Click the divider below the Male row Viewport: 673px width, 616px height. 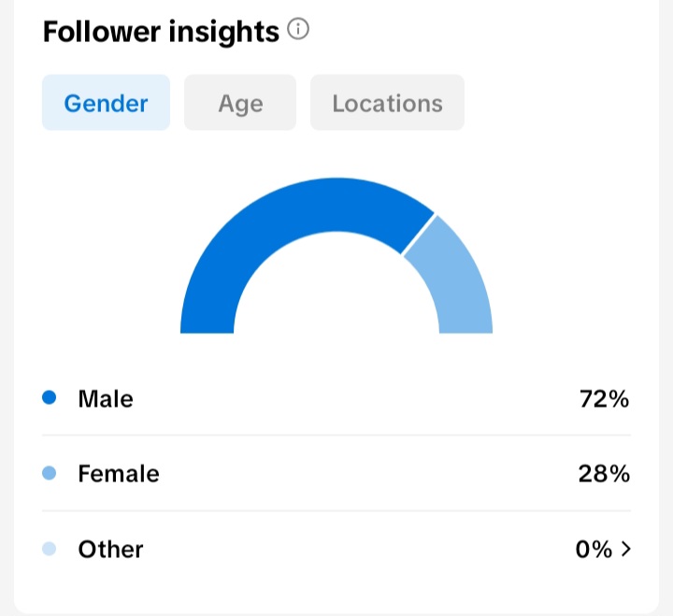[x=336, y=435]
